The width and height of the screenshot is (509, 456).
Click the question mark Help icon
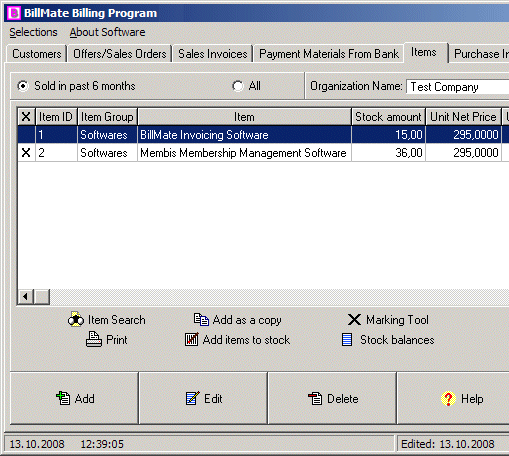click(x=448, y=398)
